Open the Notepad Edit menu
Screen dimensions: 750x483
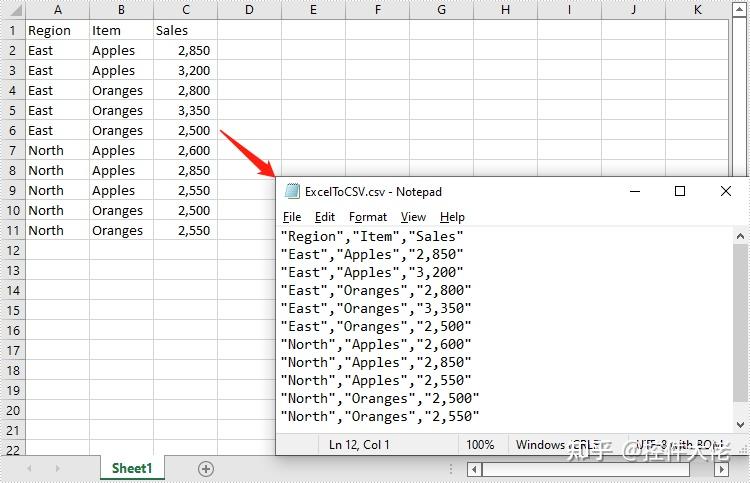pos(325,217)
